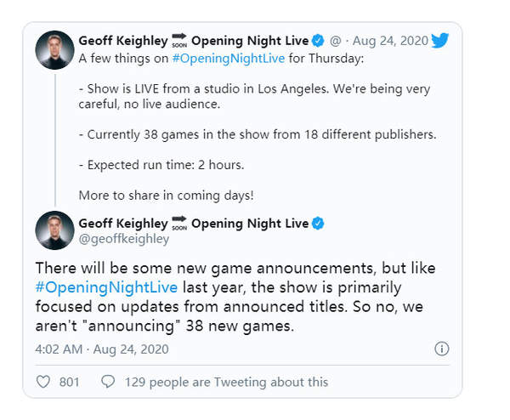Click verified badge on the lower tweet

319,224
